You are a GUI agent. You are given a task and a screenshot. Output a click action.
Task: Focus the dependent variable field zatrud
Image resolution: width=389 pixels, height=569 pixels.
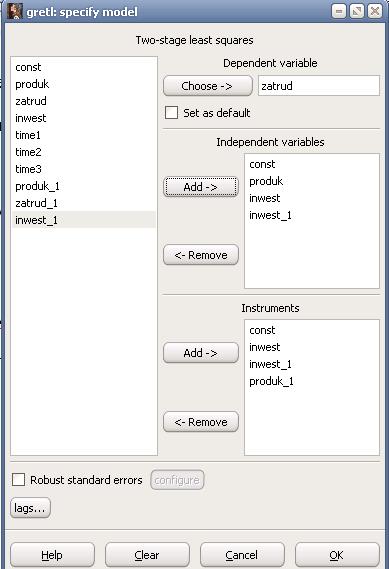319,86
